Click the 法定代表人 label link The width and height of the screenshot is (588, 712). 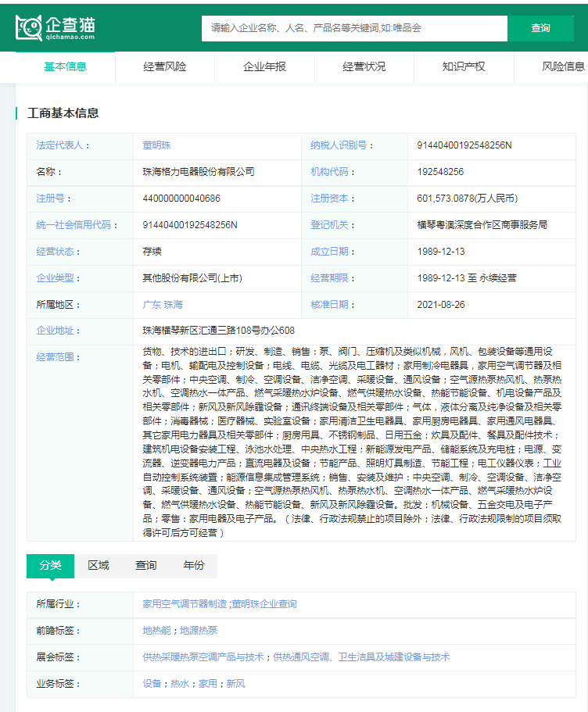tap(59, 145)
